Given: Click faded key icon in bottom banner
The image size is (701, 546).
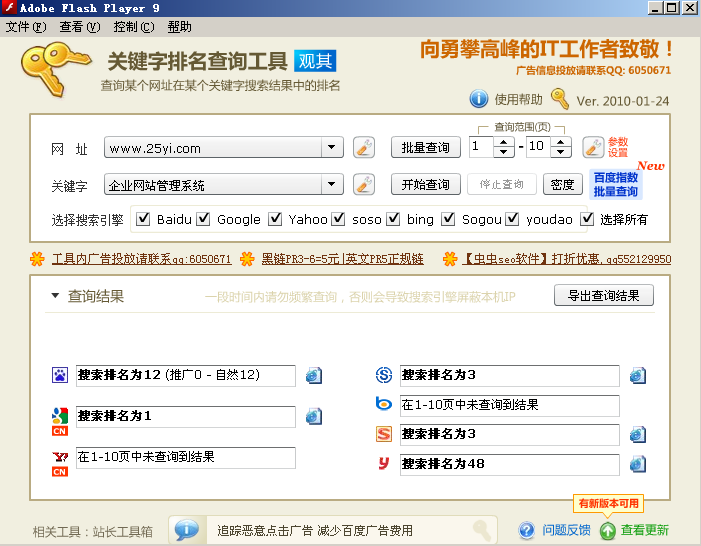Looking at the screenshot, I should [x=481, y=530].
